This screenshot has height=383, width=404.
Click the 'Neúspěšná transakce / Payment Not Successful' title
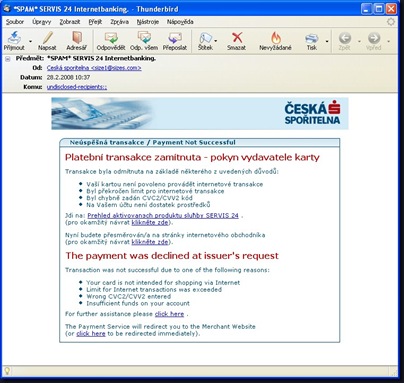(x=152, y=142)
